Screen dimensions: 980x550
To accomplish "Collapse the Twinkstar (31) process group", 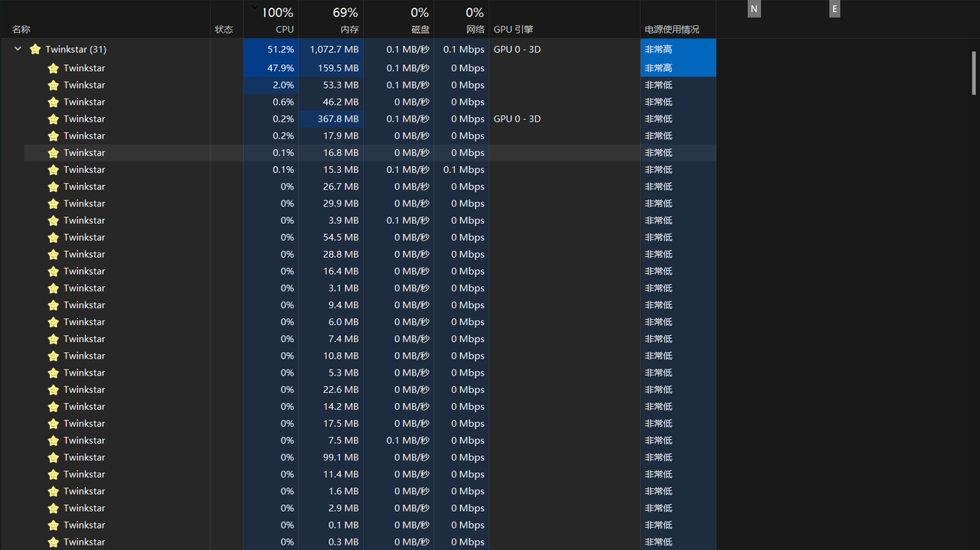I will (x=18, y=49).
